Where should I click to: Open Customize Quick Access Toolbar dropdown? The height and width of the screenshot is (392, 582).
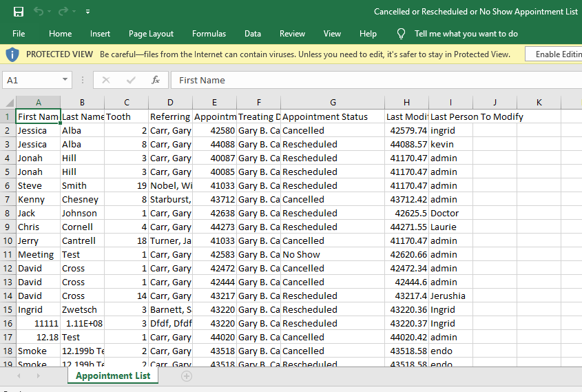(x=87, y=12)
